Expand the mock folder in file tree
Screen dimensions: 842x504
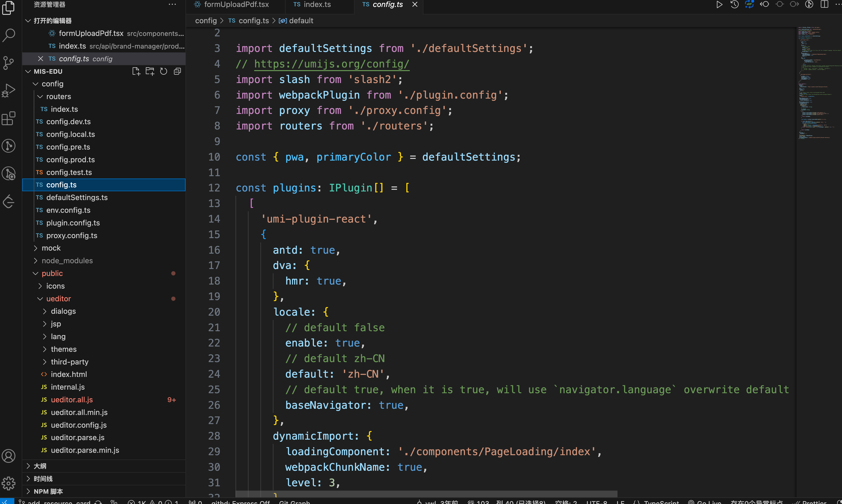(x=35, y=248)
